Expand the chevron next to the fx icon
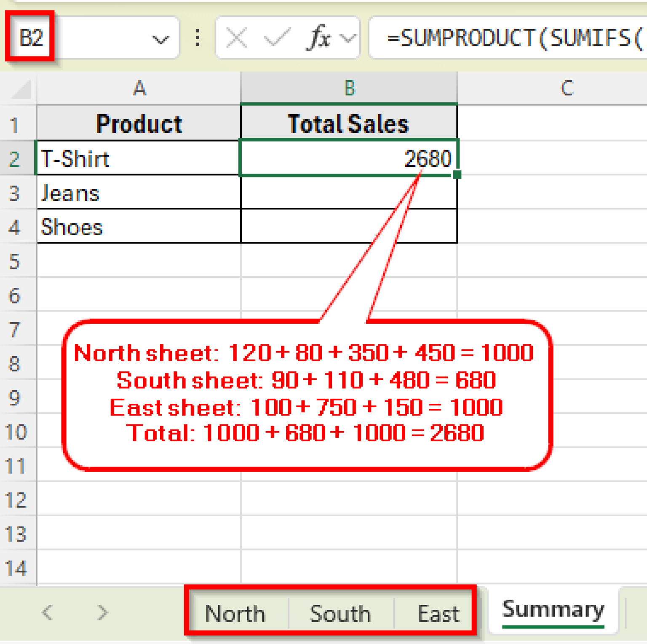The height and width of the screenshot is (644, 647). [x=346, y=38]
